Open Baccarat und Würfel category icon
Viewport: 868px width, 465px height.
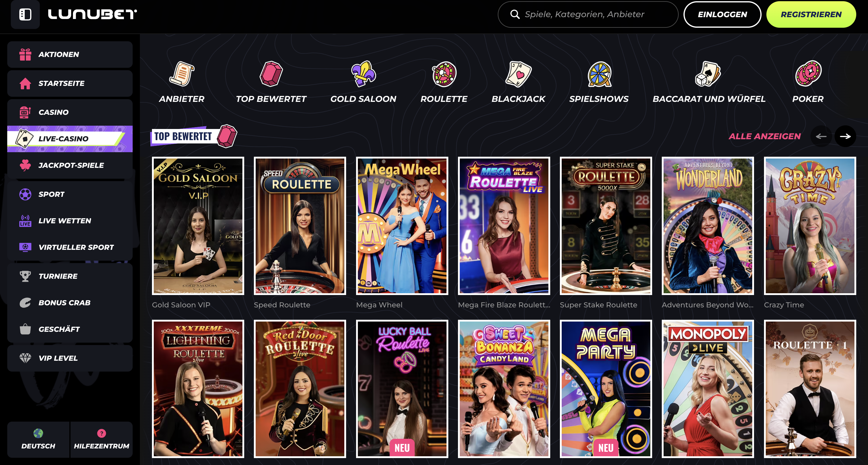click(x=709, y=74)
